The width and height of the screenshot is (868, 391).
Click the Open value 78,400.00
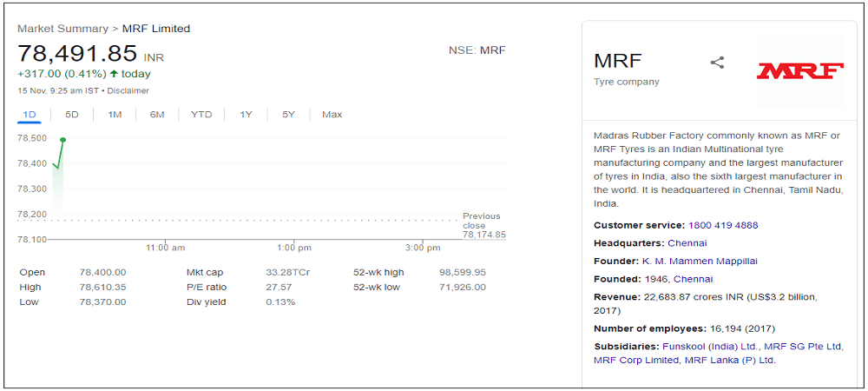tap(103, 273)
